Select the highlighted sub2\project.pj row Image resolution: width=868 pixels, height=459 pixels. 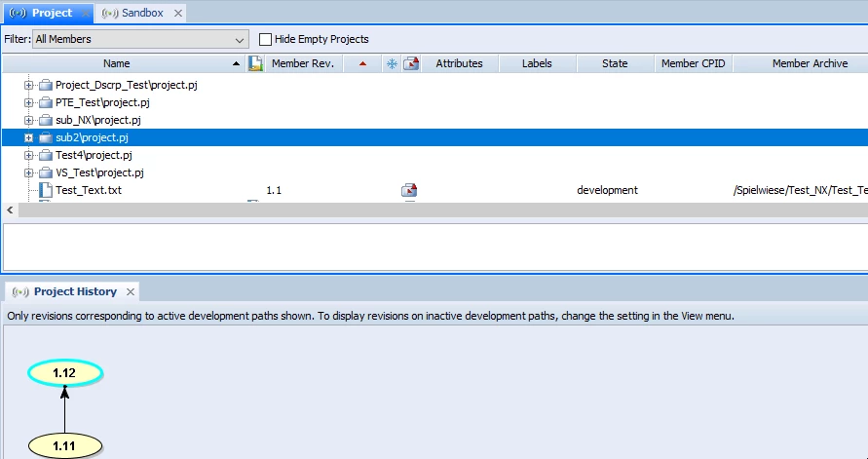click(x=435, y=137)
